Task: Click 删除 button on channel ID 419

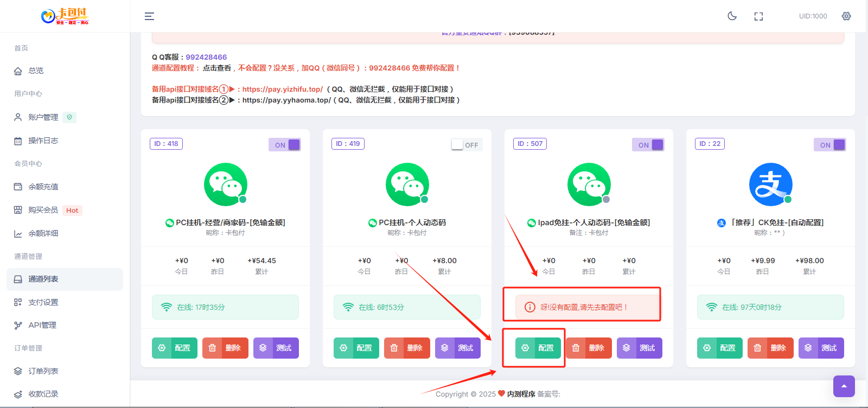Action: (x=407, y=348)
